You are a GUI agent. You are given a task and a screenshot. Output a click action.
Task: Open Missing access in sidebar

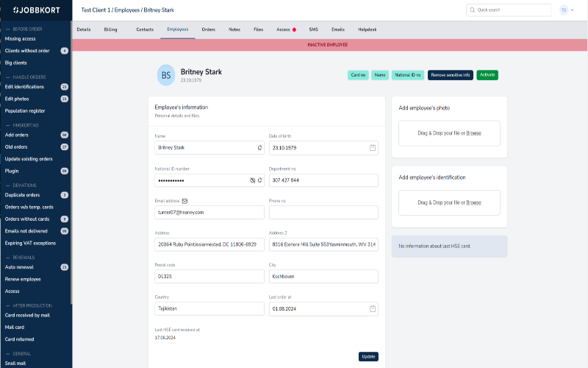[21, 39]
